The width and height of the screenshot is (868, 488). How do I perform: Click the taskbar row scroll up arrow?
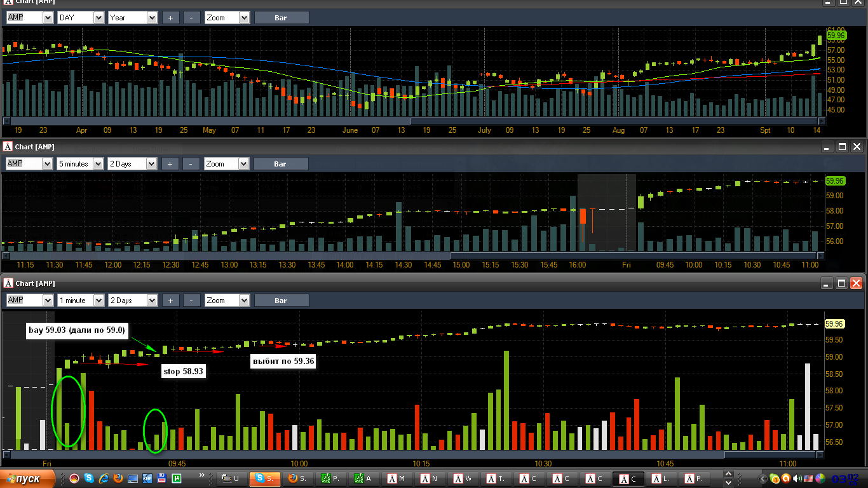728,473
